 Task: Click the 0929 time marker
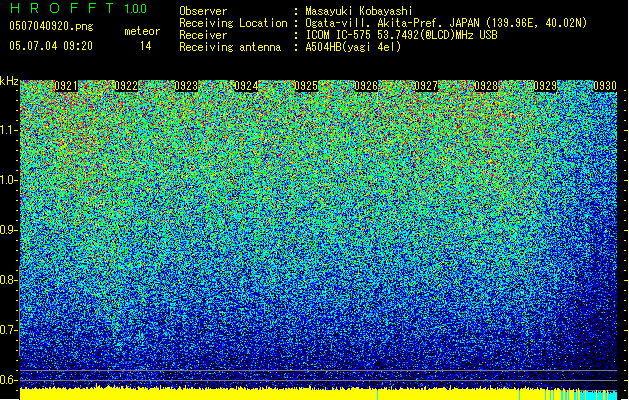pos(546,86)
